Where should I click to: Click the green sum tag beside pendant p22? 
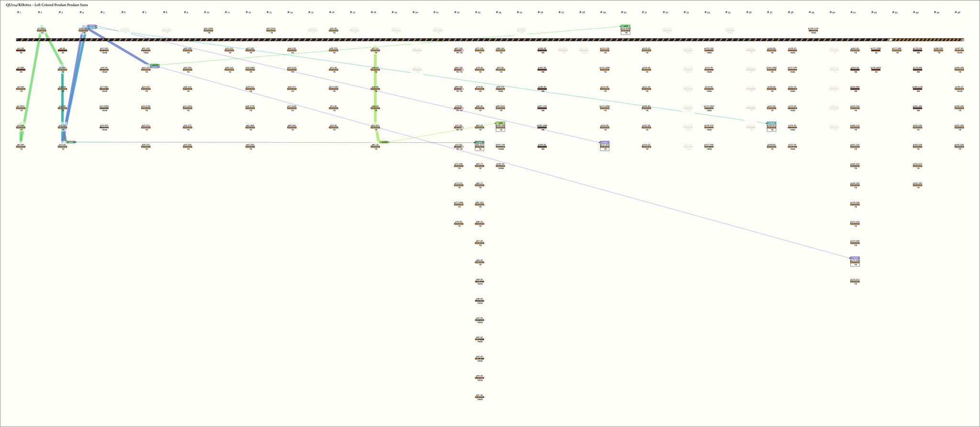tap(155, 65)
